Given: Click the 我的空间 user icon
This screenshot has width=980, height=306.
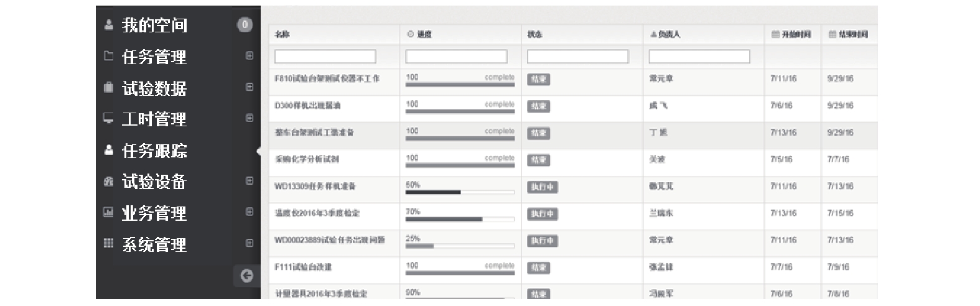Looking at the screenshot, I should (109, 25).
